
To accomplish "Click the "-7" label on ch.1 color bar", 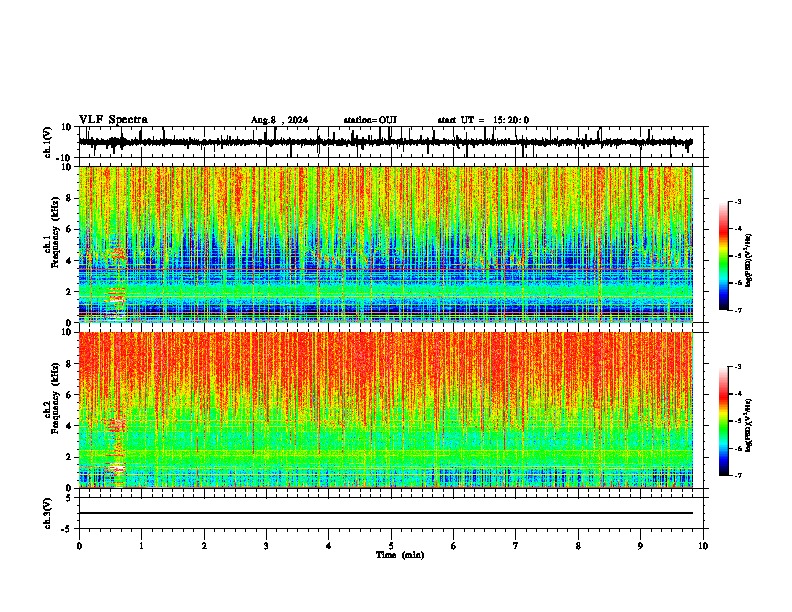I will tap(738, 310).
